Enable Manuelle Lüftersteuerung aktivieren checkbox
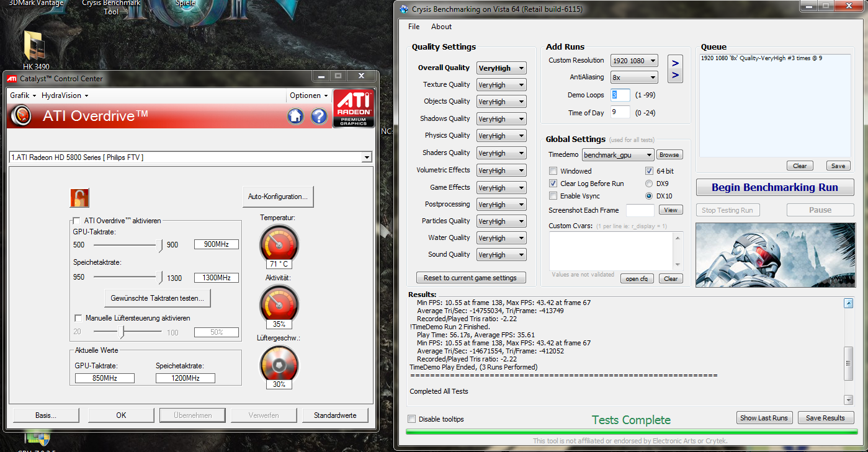The image size is (868, 452). pyautogui.click(x=78, y=318)
